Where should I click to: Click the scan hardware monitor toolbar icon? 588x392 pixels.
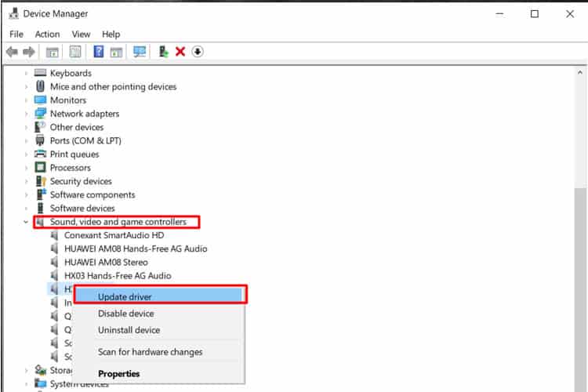click(140, 52)
